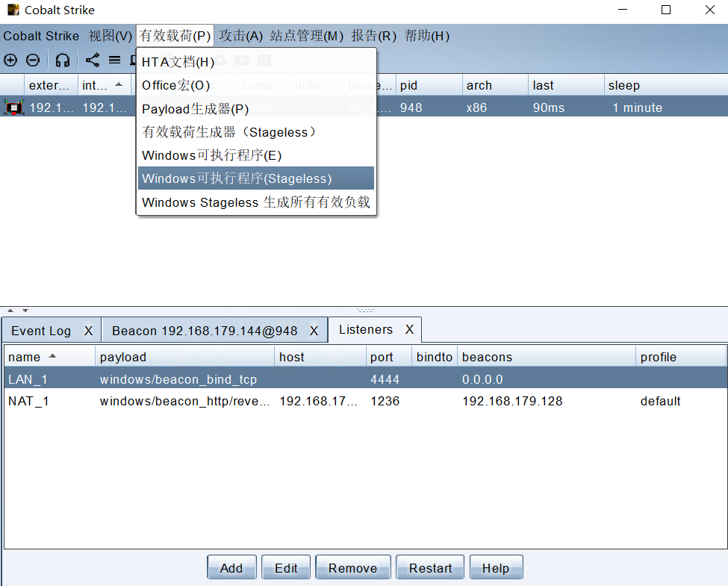
Task: Click the Help button
Action: pyautogui.click(x=496, y=567)
